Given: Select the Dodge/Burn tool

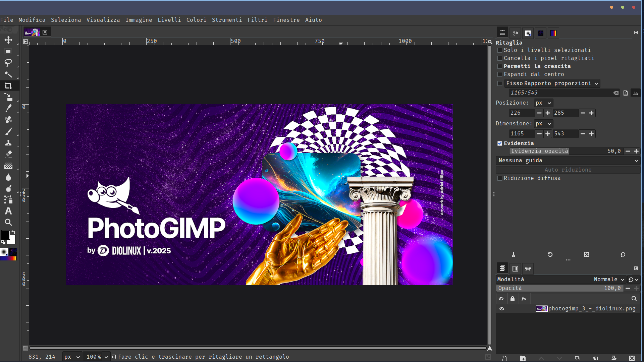Looking at the screenshot, I should [x=8, y=188].
